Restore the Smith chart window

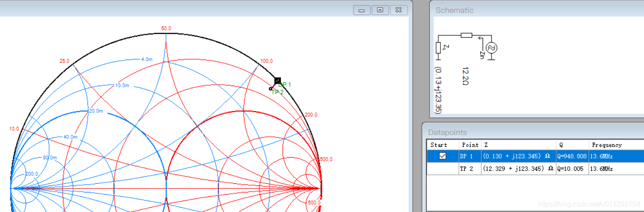tap(380, 10)
